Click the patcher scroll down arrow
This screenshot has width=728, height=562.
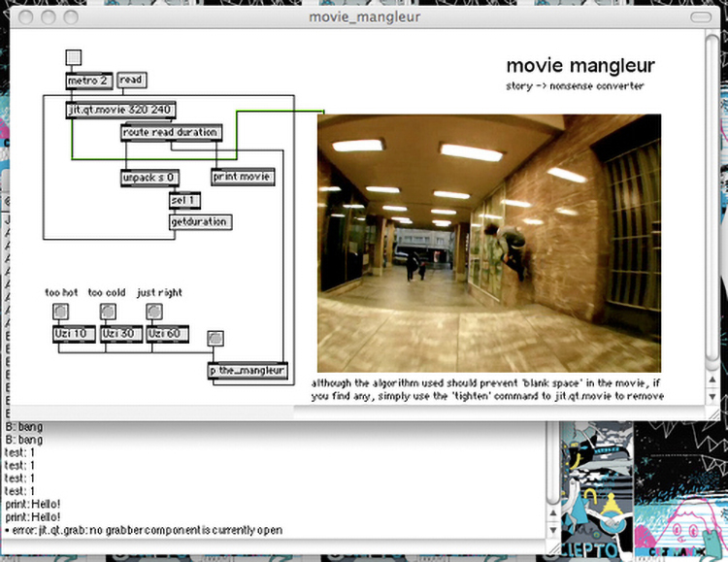711,396
